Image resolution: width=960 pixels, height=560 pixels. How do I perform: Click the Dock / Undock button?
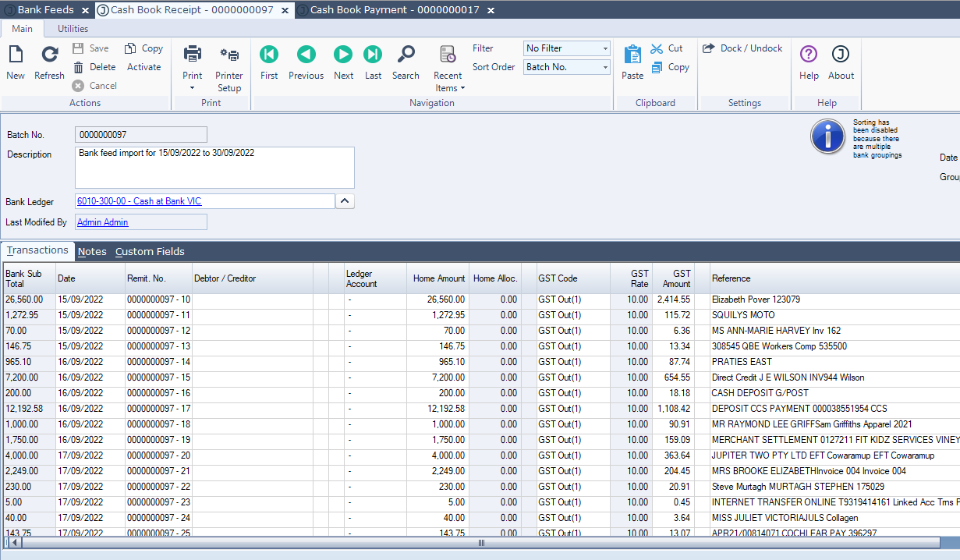(x=742, y=48)
